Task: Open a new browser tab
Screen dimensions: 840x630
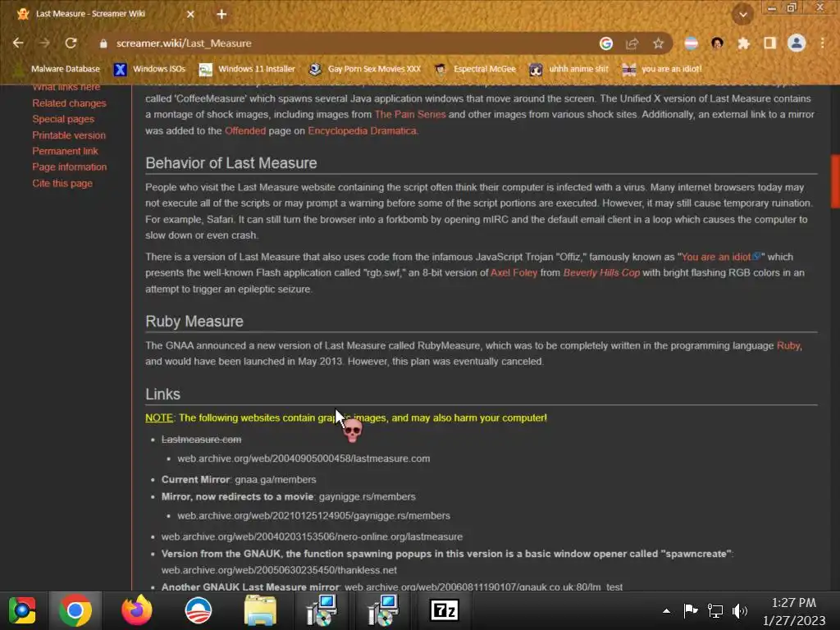Action: (221, 15)
